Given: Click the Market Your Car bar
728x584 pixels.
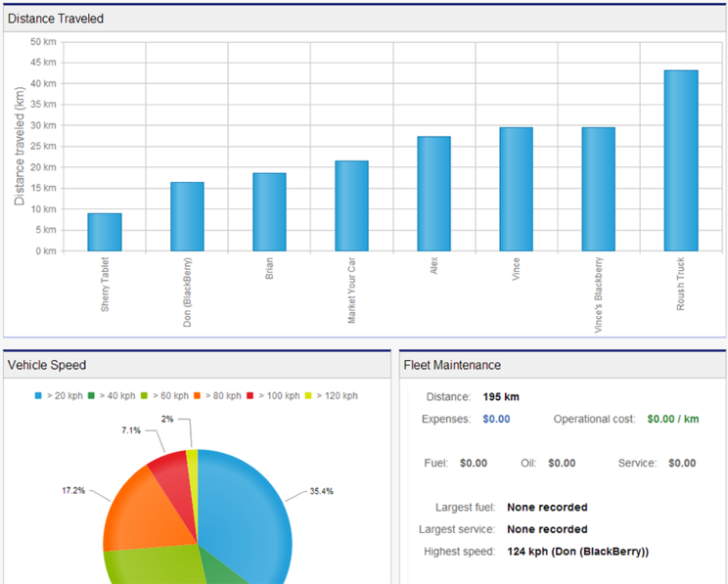Looking at the screenshot, I should (351, 206).
